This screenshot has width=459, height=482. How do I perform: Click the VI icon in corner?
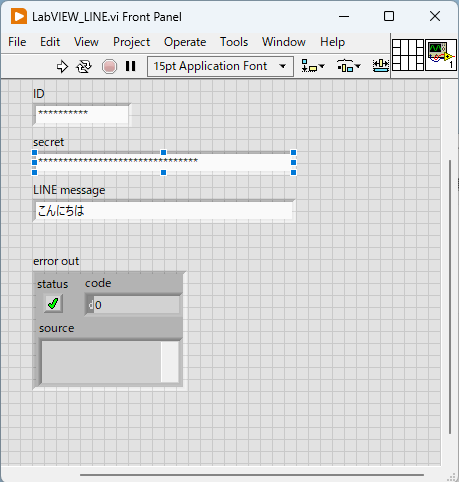(441, 55)
